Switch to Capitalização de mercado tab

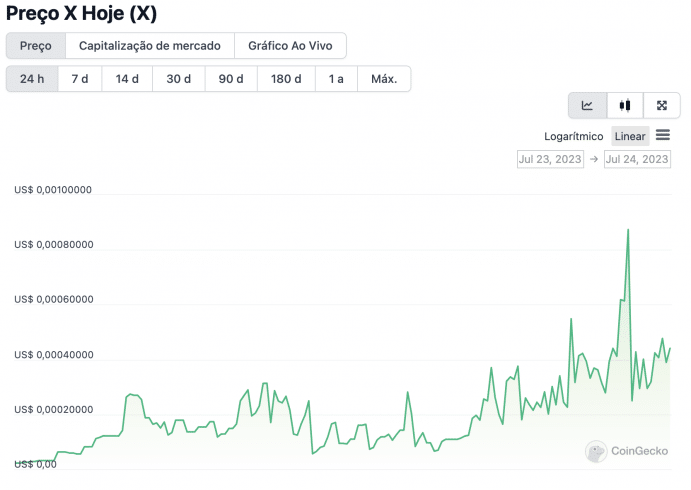(150, 46)
